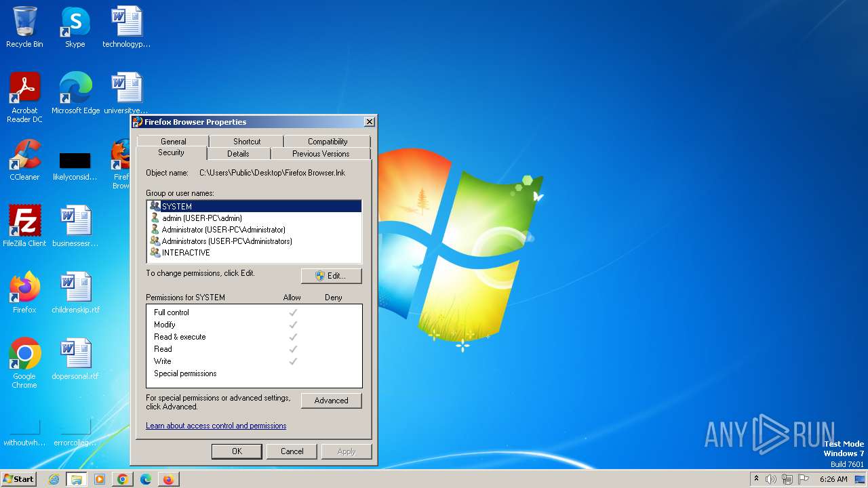Viewport: 868px width, 488px height.
Task: Select SYSTEM in the user names list
Action: pos(254,206)
